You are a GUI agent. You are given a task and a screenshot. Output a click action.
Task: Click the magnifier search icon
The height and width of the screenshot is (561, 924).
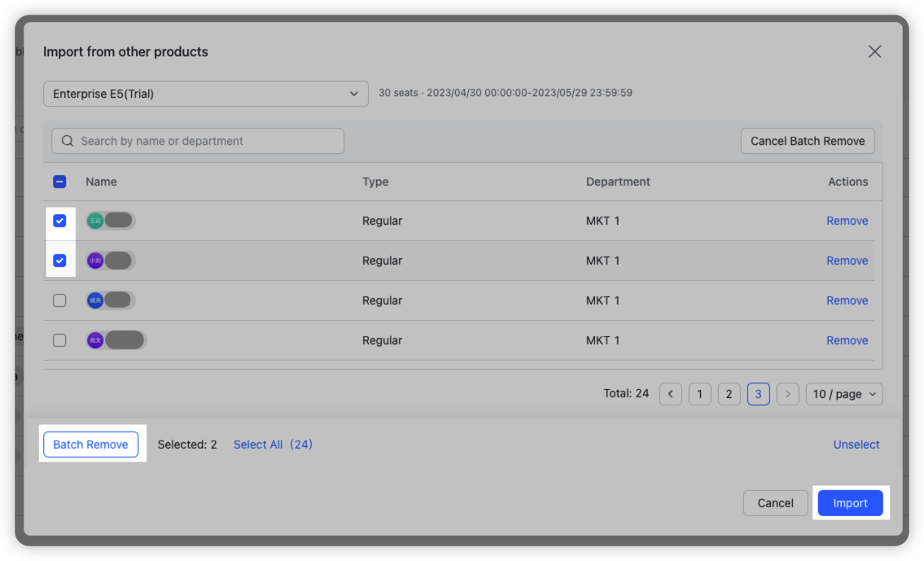[68, 141]
